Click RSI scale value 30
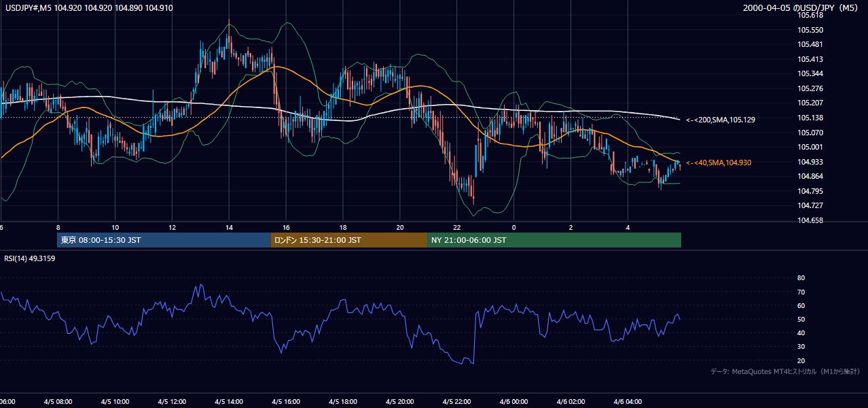This screenshot has width=868, height=408. pyautogui.click(x=801, y=347)
